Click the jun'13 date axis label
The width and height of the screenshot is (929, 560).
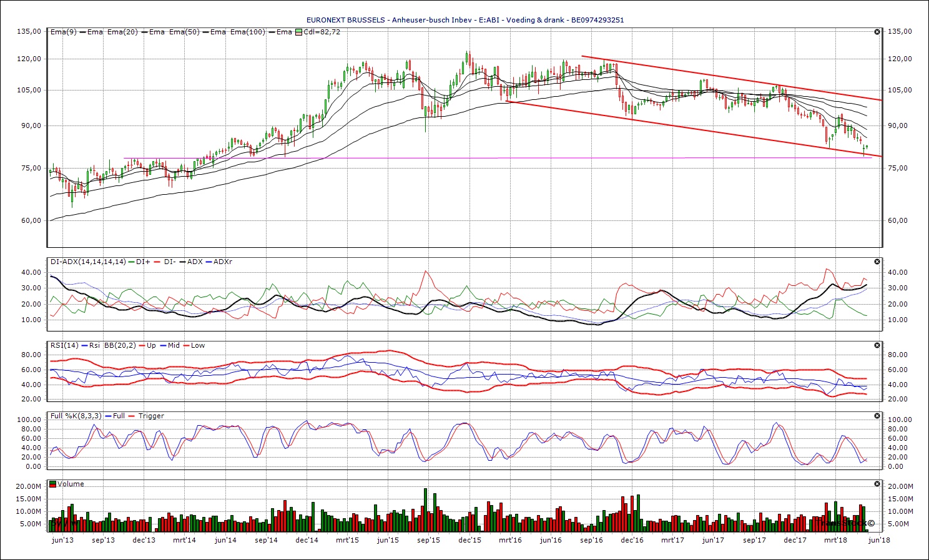coord(62,540)
